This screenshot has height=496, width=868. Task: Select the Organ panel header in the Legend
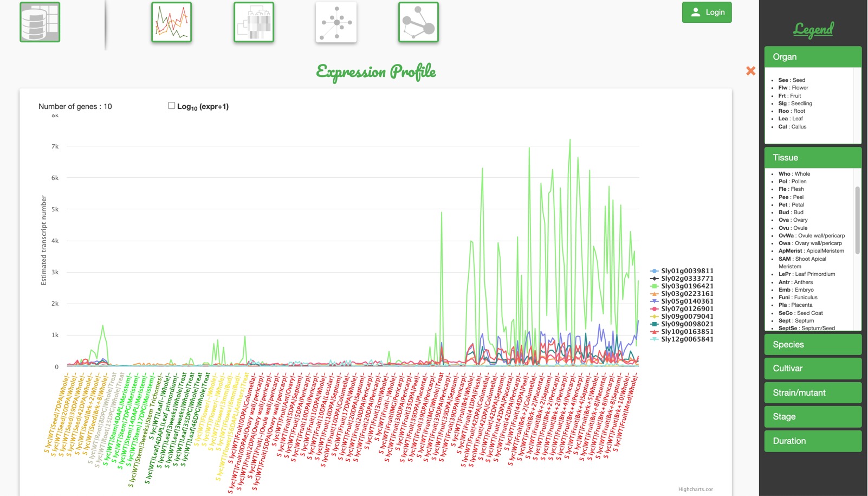coord(812,56)
